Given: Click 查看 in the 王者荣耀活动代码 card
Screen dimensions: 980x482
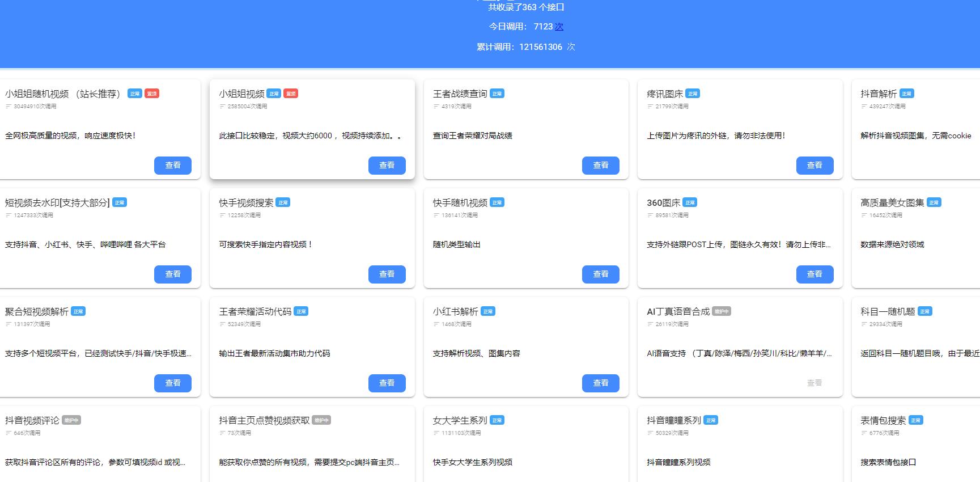Looking at the screenshot, I should click(x=387, y=383).
